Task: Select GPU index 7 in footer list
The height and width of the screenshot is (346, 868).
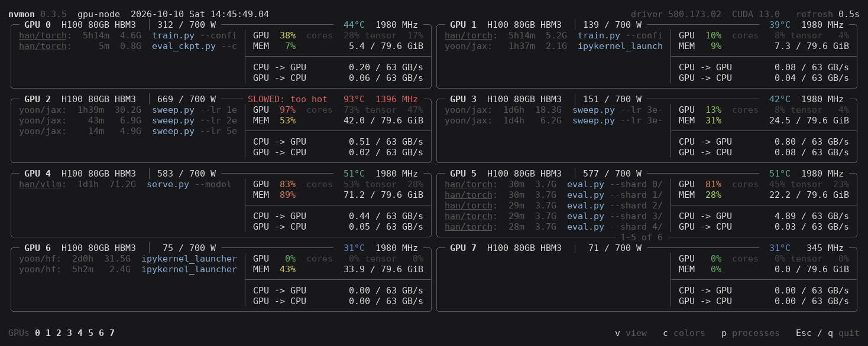Action: (x=112, y=333)
